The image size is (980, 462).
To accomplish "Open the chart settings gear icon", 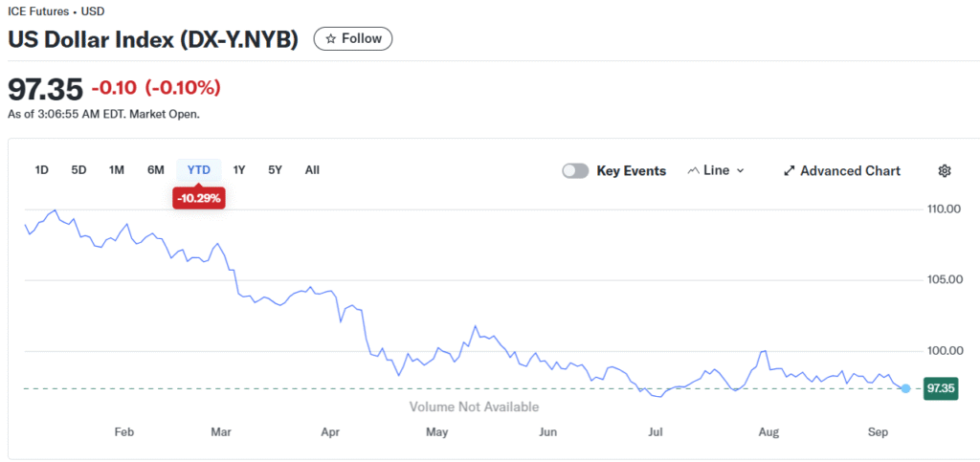I will 945,171.
